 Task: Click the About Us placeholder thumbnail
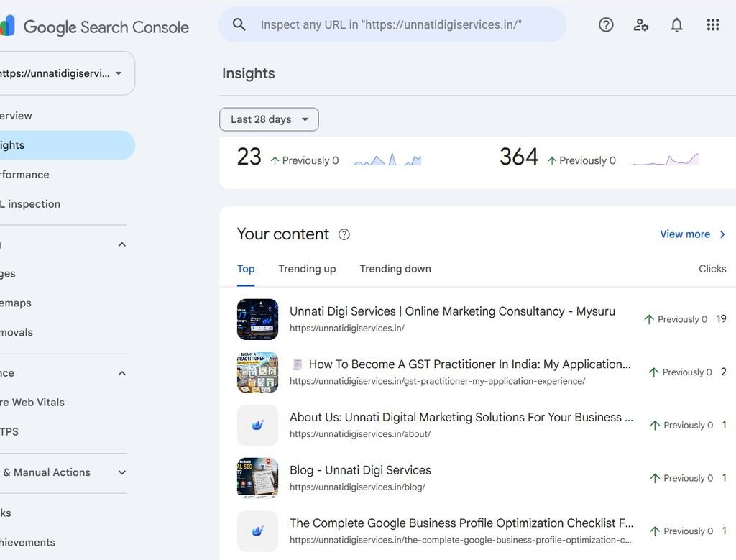(x=257, y=426)
